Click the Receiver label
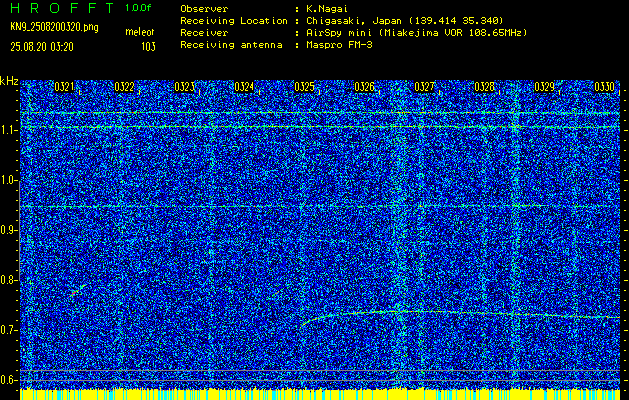This screenshot has width=629, height=400. coord(204,32)
